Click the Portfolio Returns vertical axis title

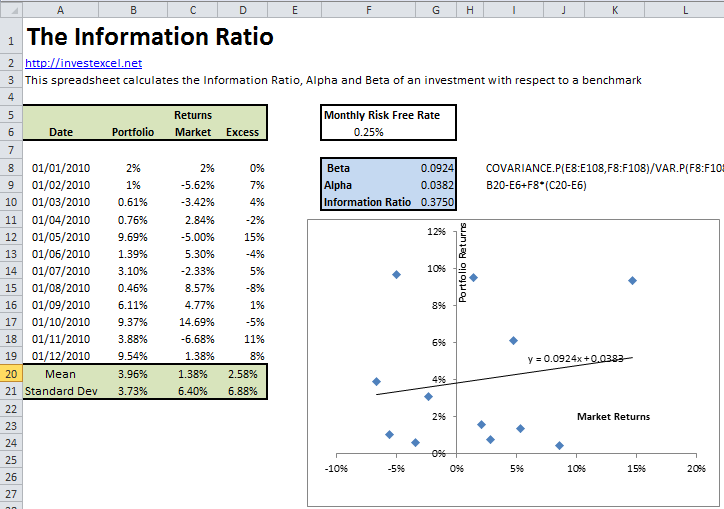[x=463, y=263]
